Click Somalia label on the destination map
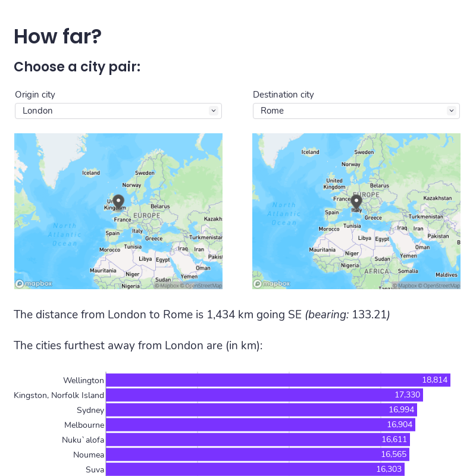The image size is (476, 476). tap(408, 271)
